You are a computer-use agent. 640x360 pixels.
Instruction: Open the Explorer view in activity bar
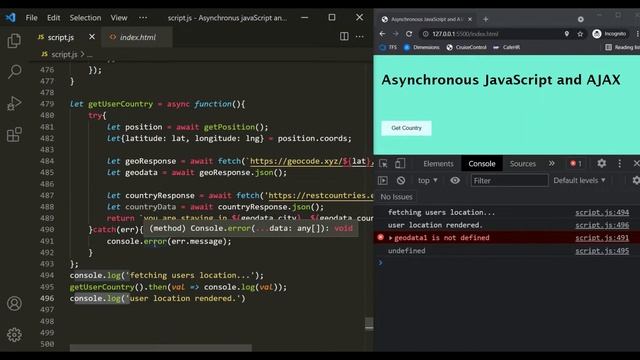[14, 40]
